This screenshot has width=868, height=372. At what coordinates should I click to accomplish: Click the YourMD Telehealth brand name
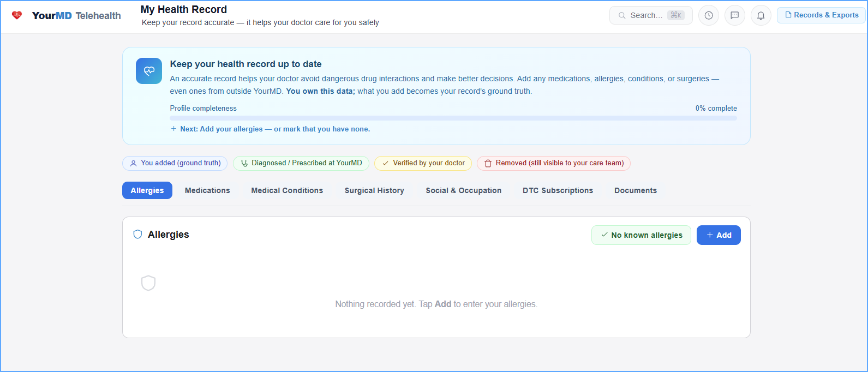pos(76,16)
